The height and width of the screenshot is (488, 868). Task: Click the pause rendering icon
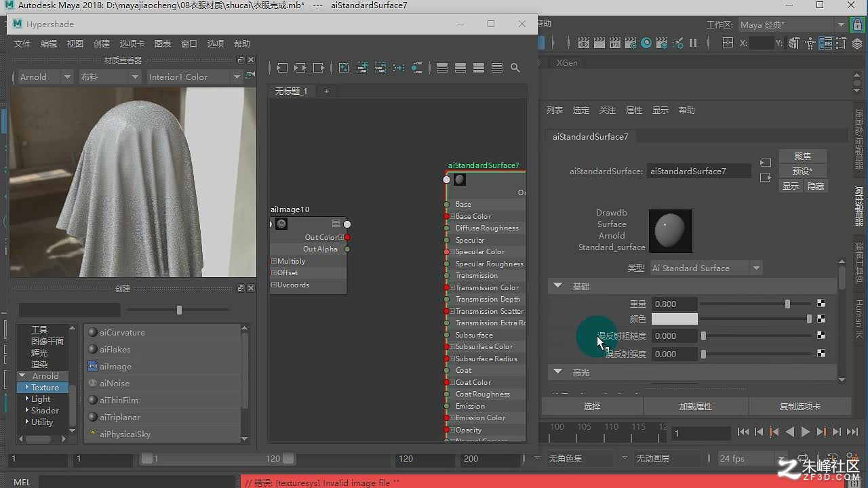pos(693,43)
